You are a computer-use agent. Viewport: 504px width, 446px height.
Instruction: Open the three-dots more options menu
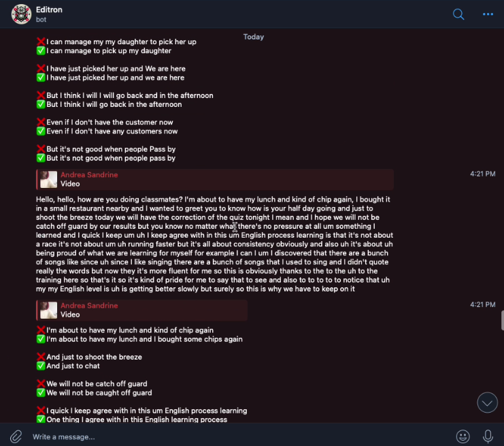tap(488, 14)
